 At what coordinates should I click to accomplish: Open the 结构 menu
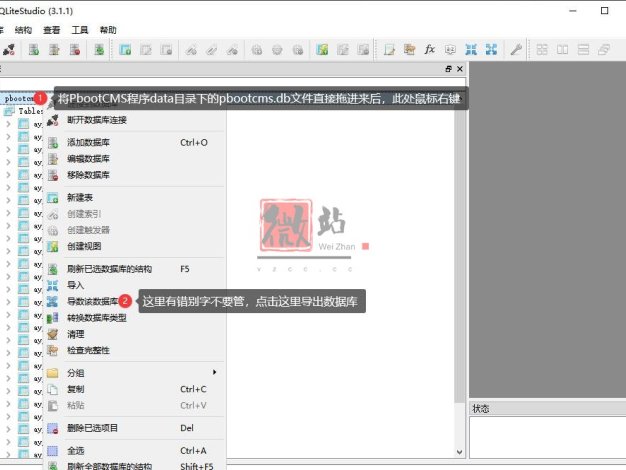[23, 30]
